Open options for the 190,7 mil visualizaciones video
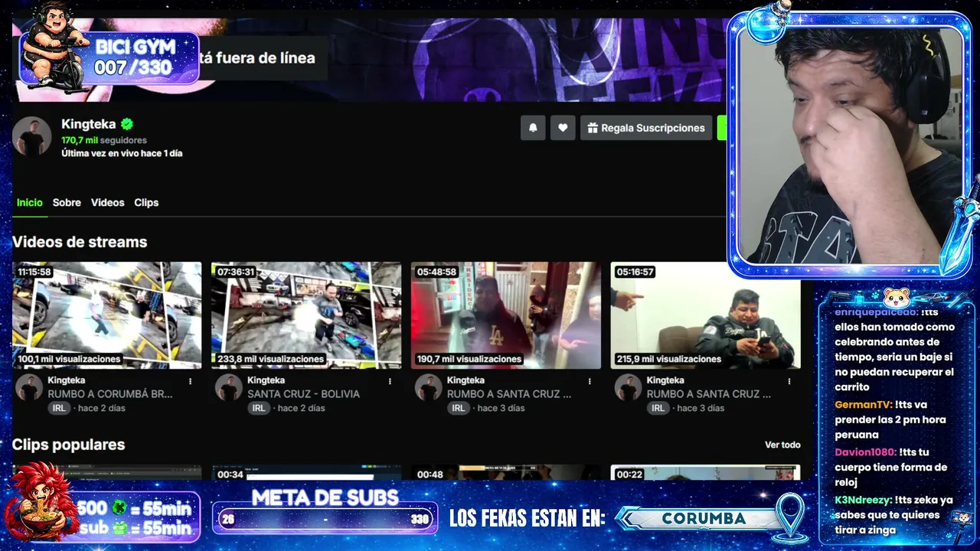This screenshot has height=551, width=980. [590, 381]
